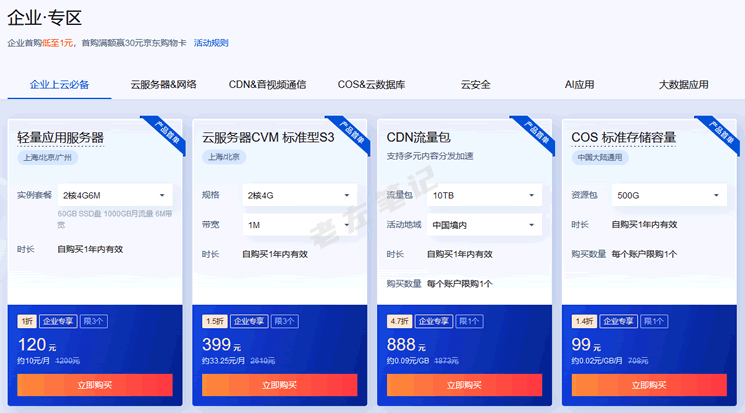Click the 上海/北京/广州 region tag
The height and width of the screenshot is (413, 745).
pos(49,157)
